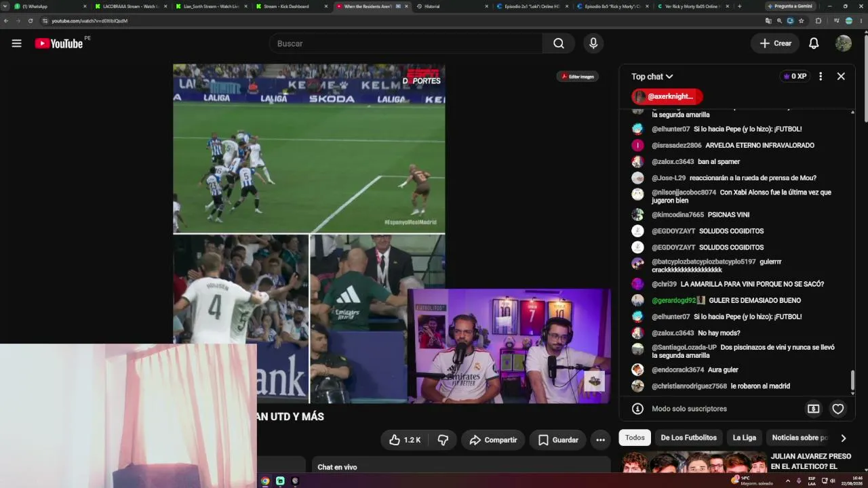The width and height of the screenshot is (868, 488).
Task: Send a Super Chat with dollar icon
Action: click(x=813, y=409)
